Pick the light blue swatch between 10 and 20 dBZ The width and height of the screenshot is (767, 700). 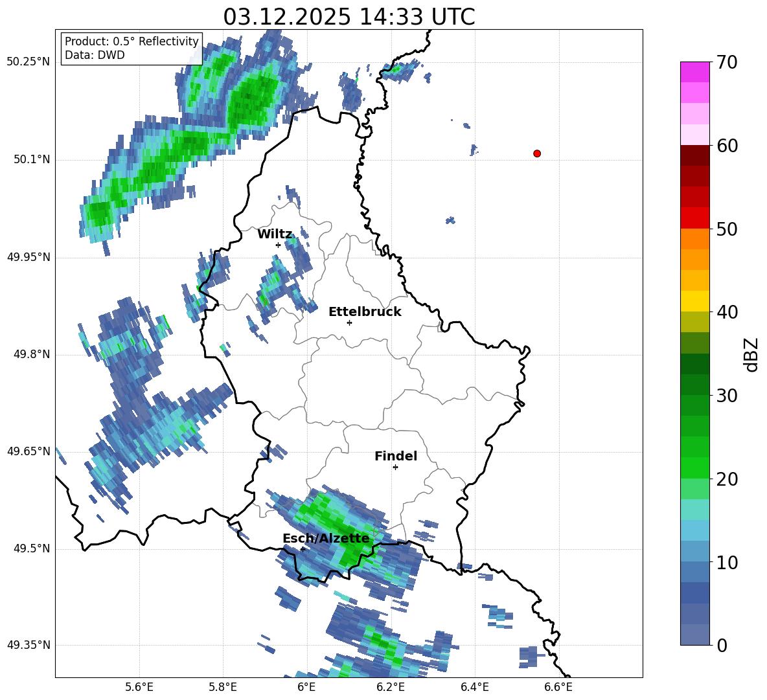(x=694, y=530)
